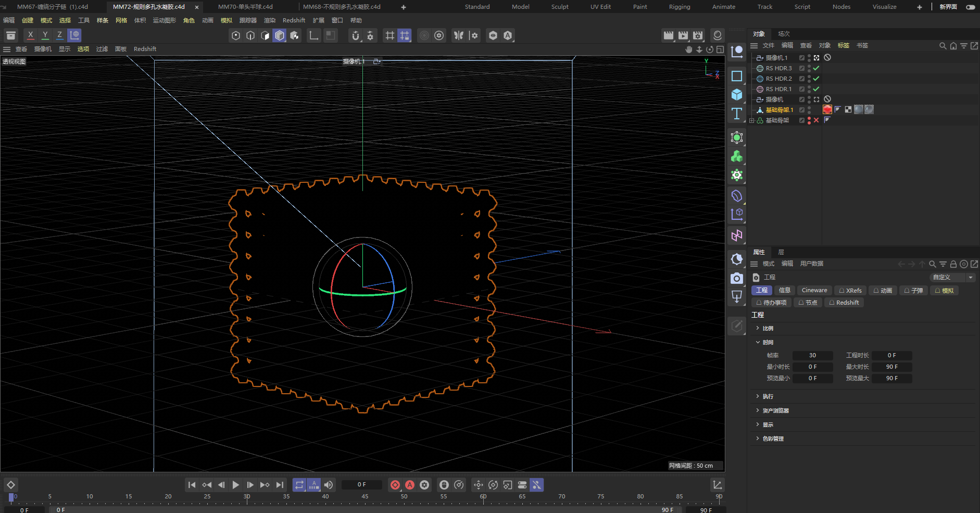Disable RS HDR.2 green checkmark
Image resolution: width=980 pixels, height=513 pixels.
816,79
